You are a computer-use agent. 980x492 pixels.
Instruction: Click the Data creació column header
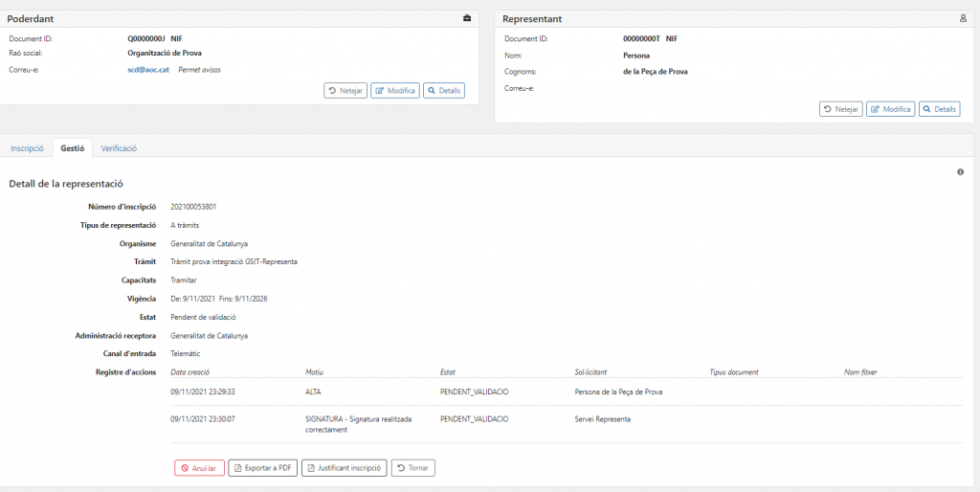[189, 371]
